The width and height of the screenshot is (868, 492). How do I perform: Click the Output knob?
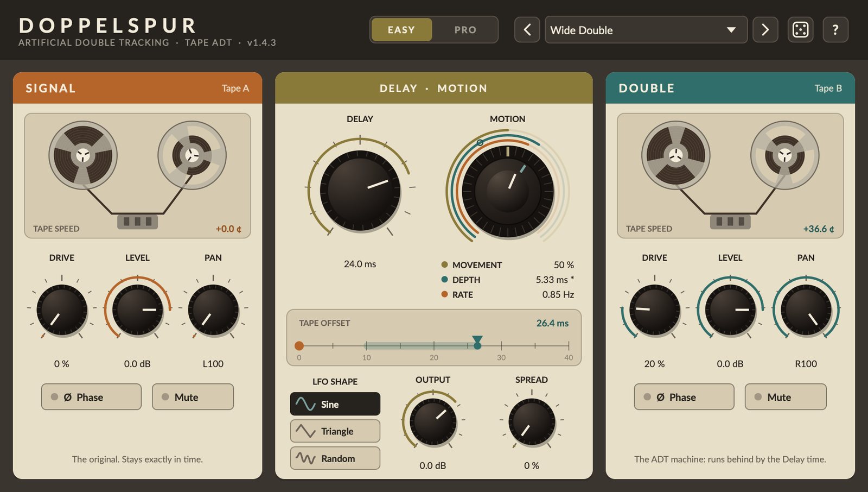click(x=433, y=422)
